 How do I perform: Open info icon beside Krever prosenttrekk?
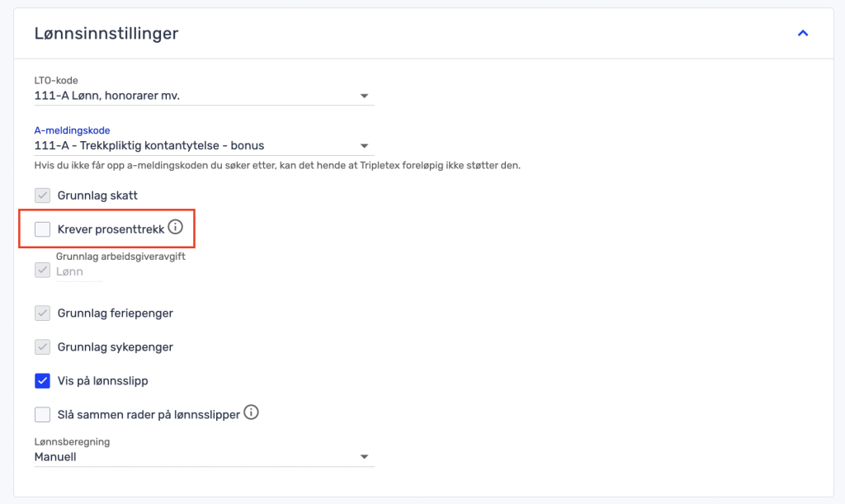(x=175, y=228)
